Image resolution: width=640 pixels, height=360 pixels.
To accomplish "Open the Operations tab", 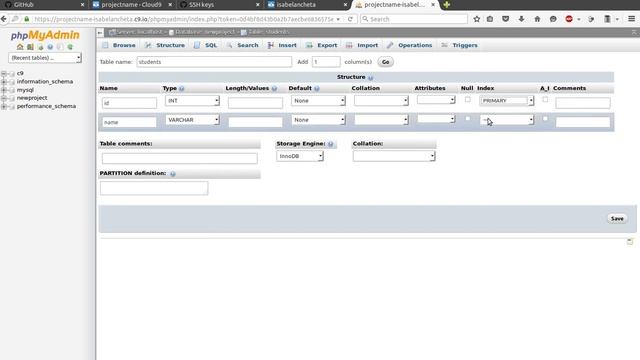I will pyautogui.click(x=410, y=45).
